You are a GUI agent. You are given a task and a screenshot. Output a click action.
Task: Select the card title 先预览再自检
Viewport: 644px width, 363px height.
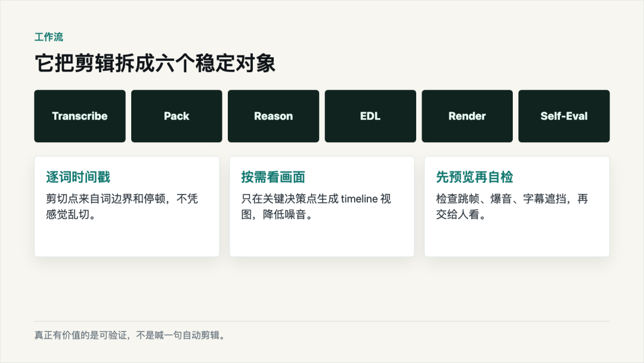(x=475, y=177)
